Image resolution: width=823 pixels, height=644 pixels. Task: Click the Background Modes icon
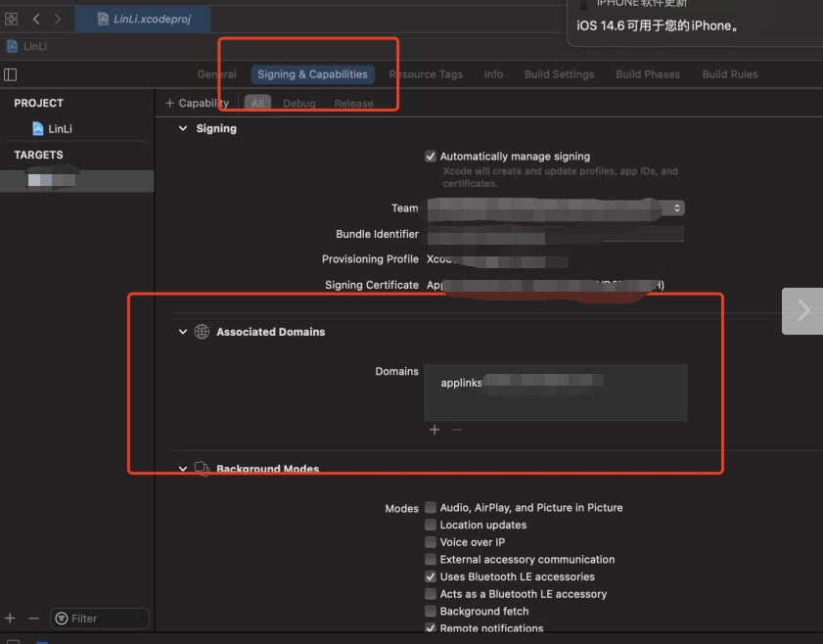[x=202, y=469]
